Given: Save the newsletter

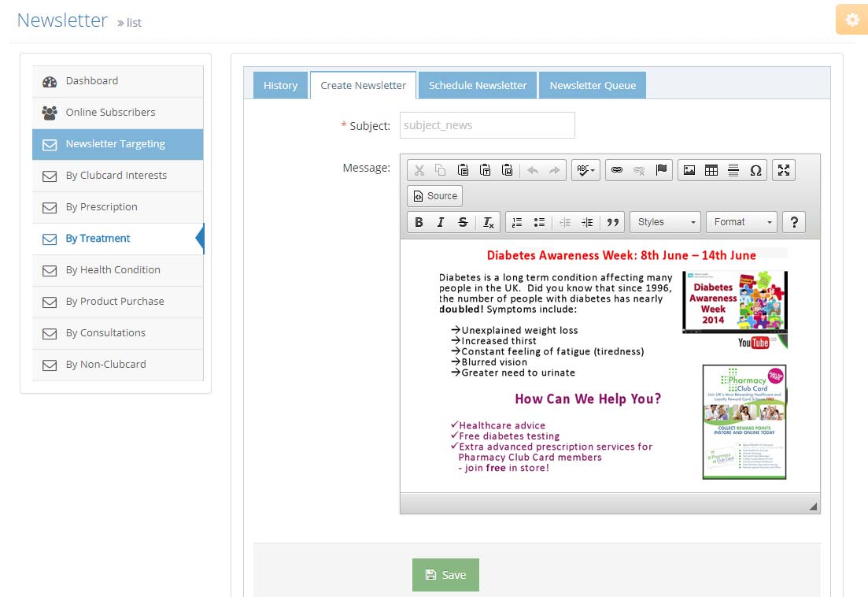Looking at the screenshot, I should 445,575.
